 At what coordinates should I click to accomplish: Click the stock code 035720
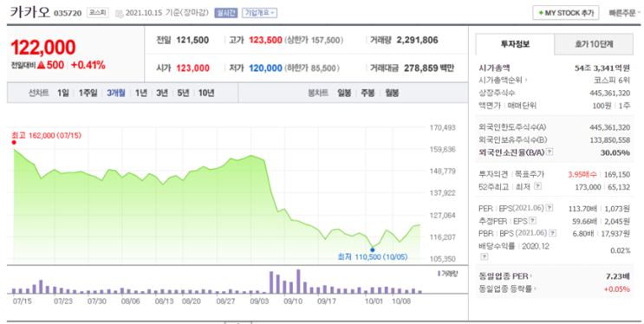[68, 14]
